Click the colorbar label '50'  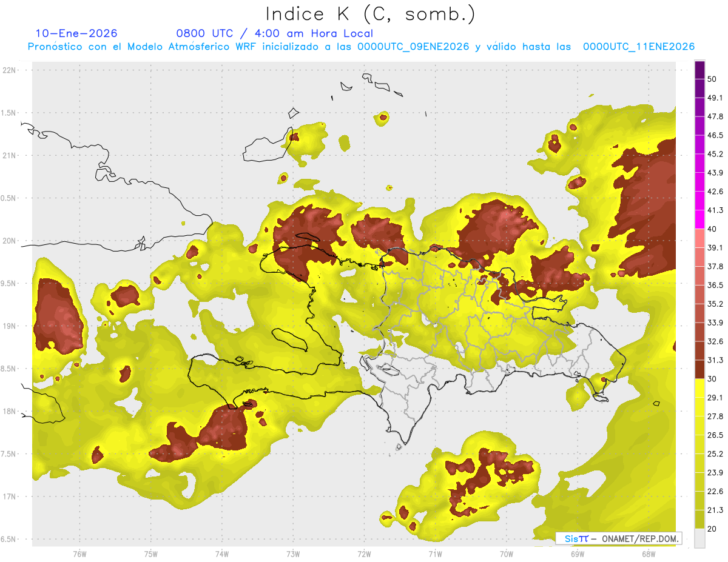[713, 79]
